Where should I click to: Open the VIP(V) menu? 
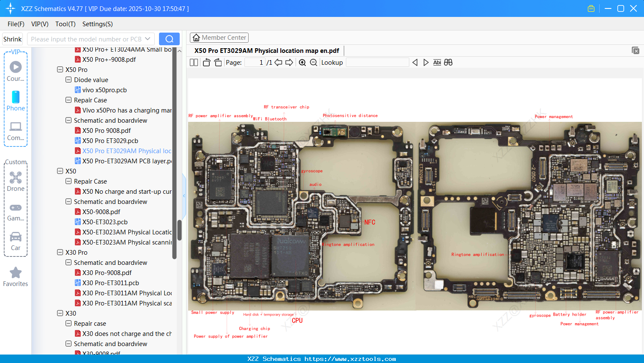(x=39, y=24)
